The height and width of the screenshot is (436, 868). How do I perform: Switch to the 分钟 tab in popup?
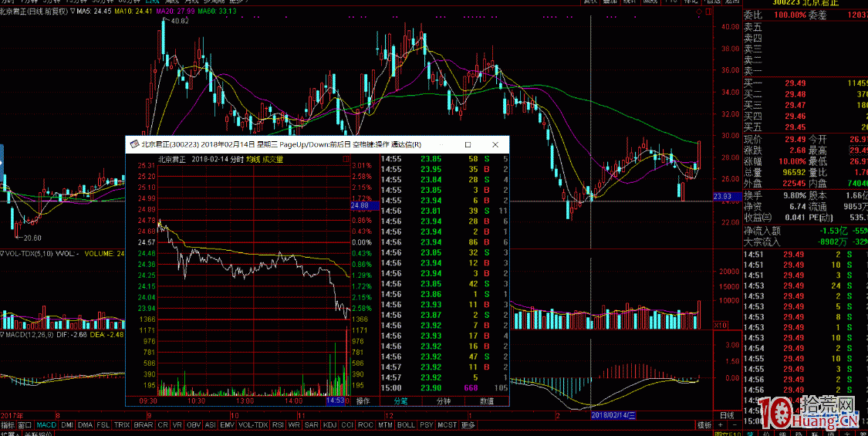click(444, 401)
